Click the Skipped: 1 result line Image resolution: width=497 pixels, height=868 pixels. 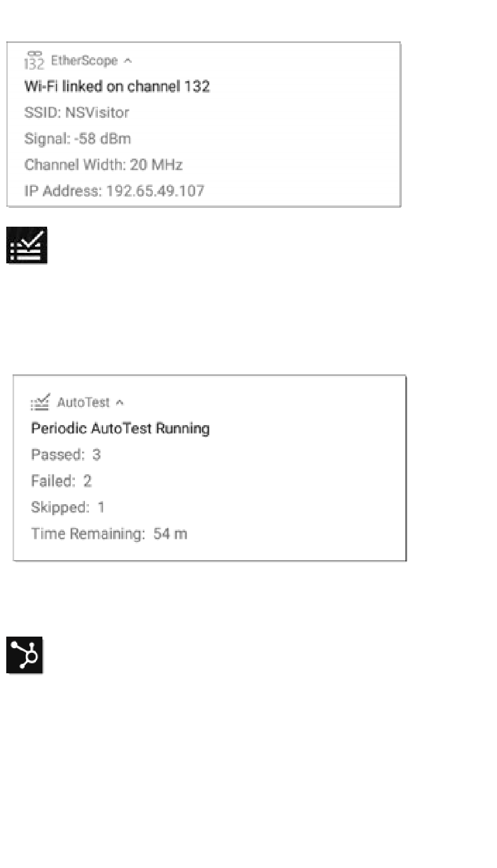(x=67, y=507)
